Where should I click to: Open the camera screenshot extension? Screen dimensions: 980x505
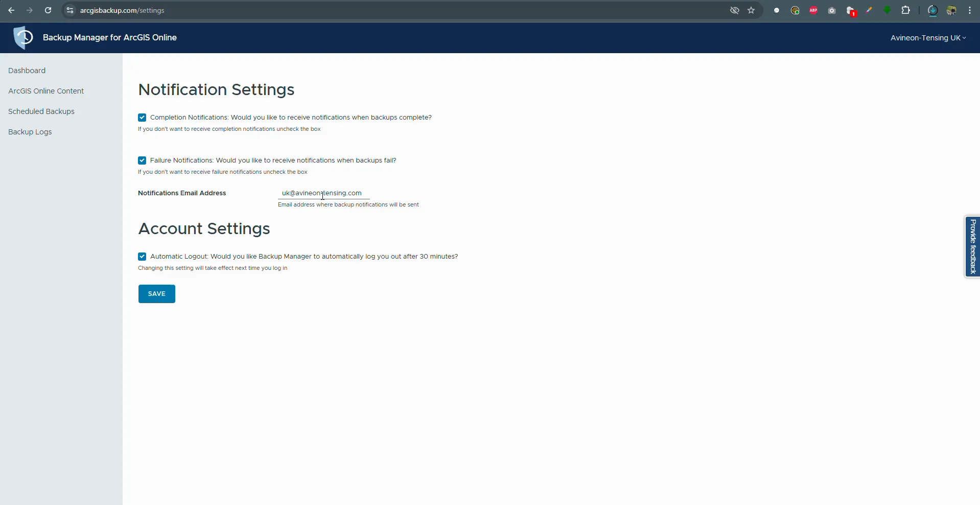coord(832,10)
